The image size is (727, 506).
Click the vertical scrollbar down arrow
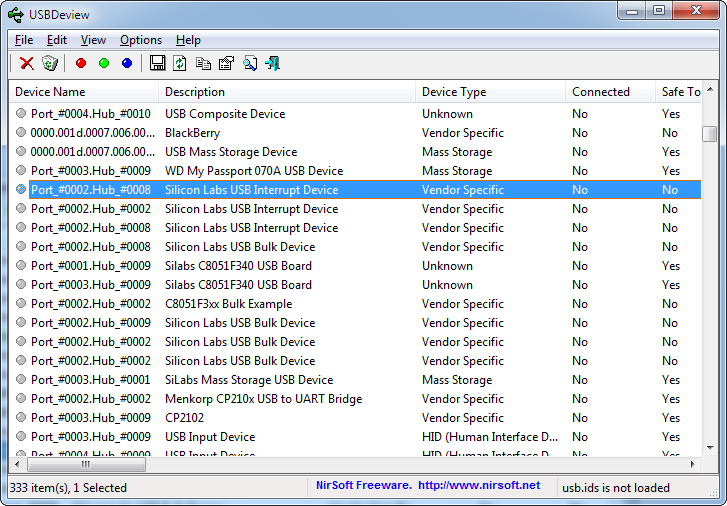point(709,446)
